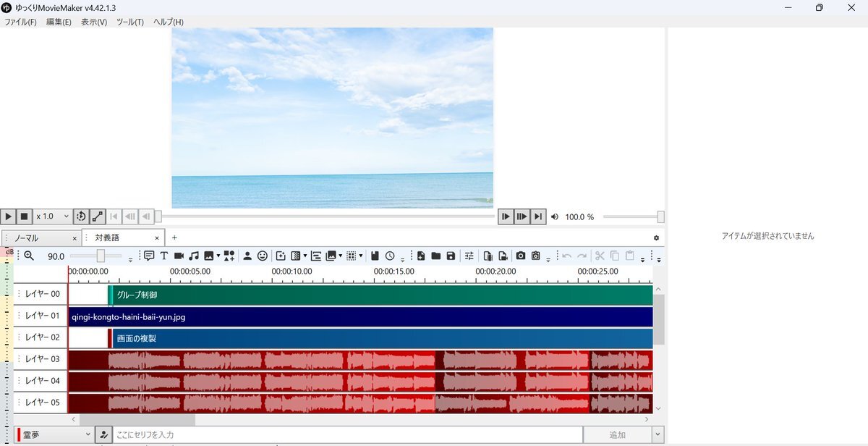
Task: Click the Play button in the preview controls
Action: (x=9, y=216)
